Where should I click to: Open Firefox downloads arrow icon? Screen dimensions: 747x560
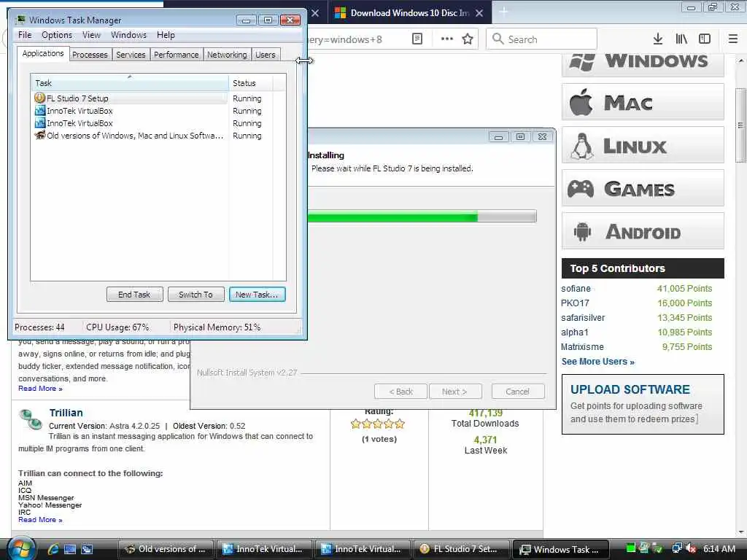pyautogui.click(x=657, y=39)
